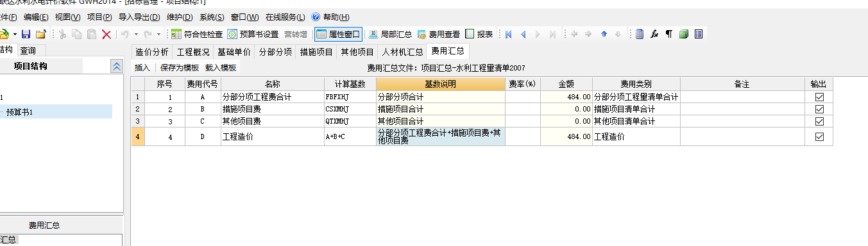Screen dimensions: 868x246
Task: Click the green 3D box icon
Action: [684, 34]
